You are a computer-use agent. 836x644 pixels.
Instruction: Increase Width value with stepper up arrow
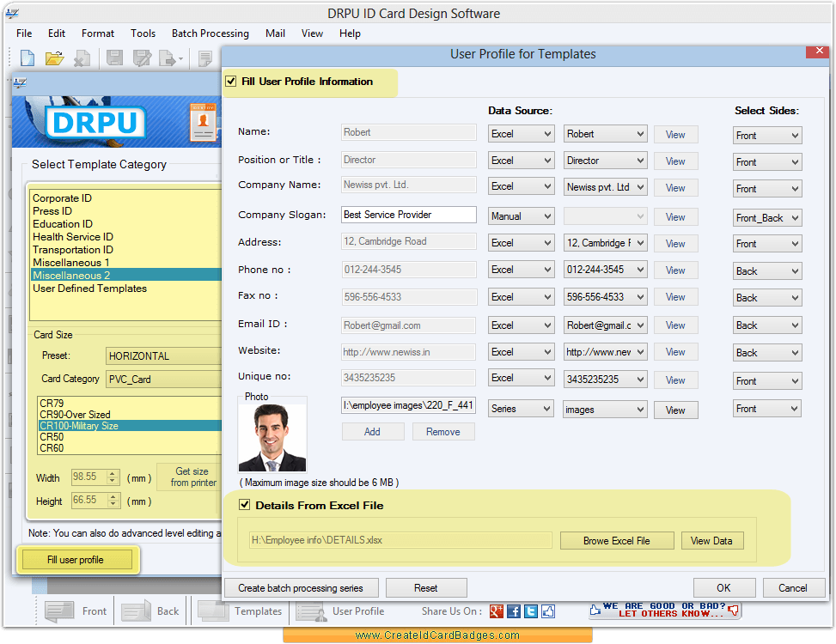(112, 473)
